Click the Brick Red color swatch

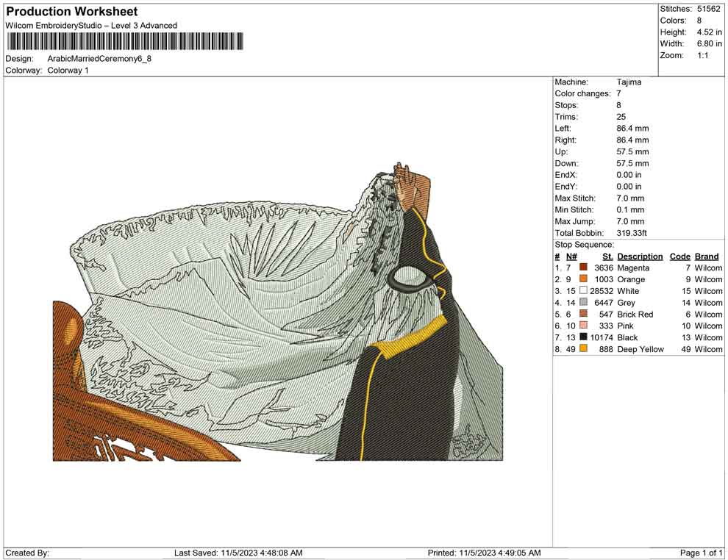(x=583, y=314)
